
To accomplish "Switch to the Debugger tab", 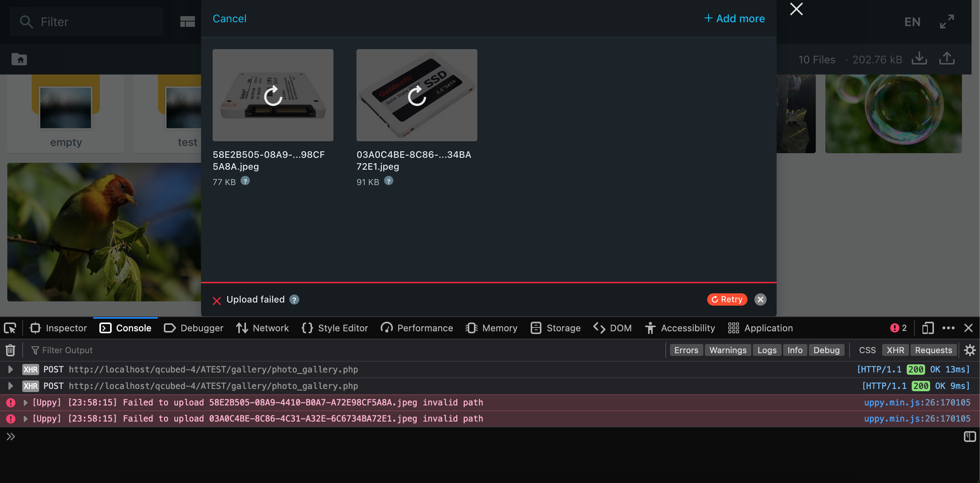I will 194,328.
